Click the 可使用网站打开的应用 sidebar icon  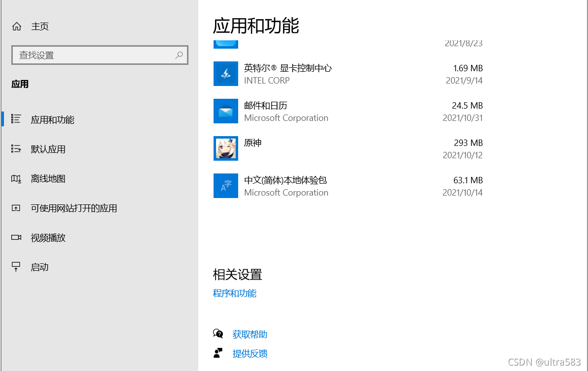(16, 208)
